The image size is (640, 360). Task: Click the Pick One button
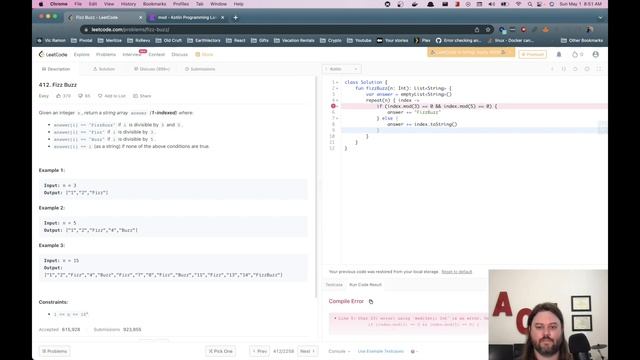click(x=220, y=351)
